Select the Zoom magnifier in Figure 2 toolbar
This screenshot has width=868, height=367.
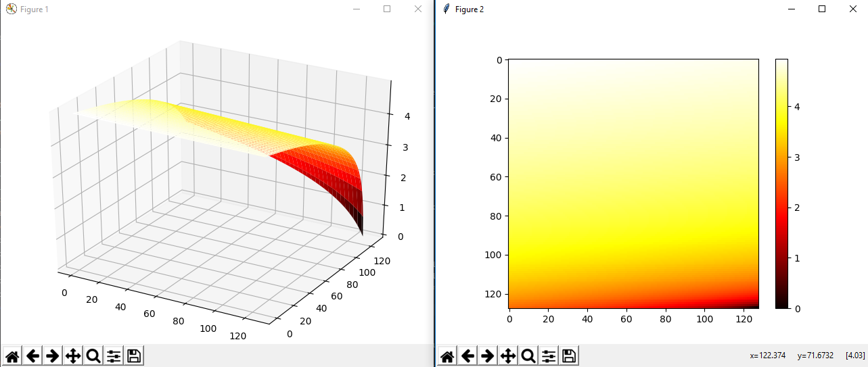click(x=528, y=356)
